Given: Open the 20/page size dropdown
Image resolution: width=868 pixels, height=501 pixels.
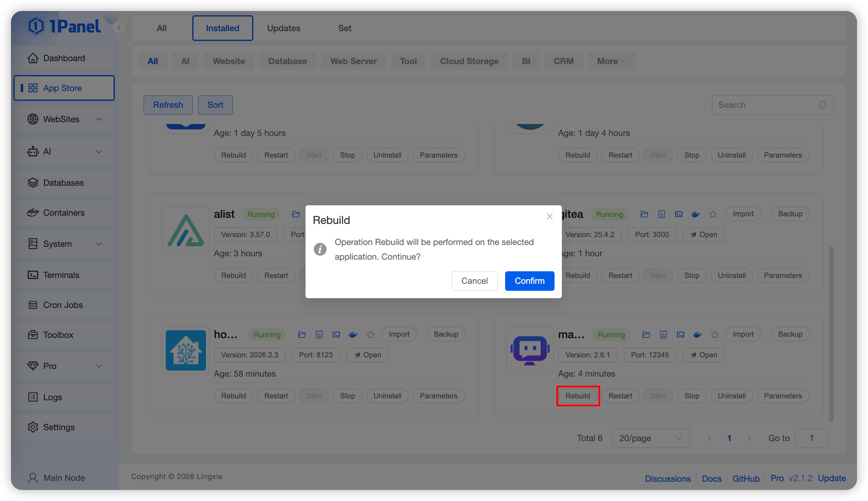Looking at the screenshot, I should pyautogui.click(x=650, y=438).
